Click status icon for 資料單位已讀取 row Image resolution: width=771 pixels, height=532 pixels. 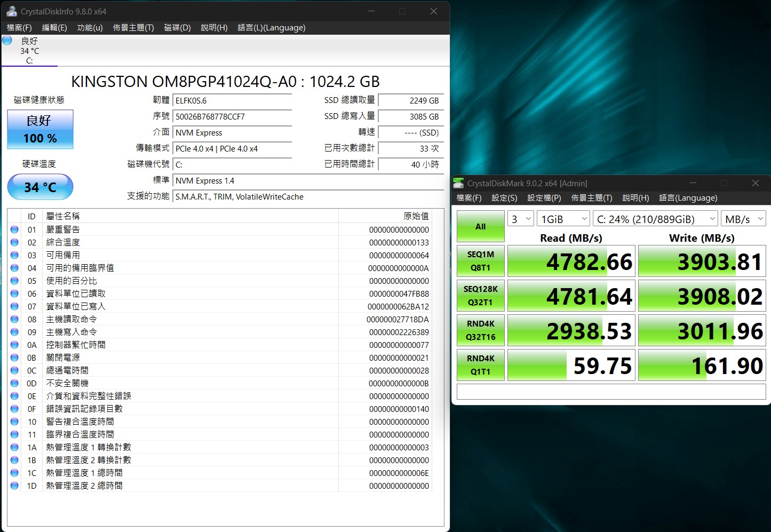(14, 293)
